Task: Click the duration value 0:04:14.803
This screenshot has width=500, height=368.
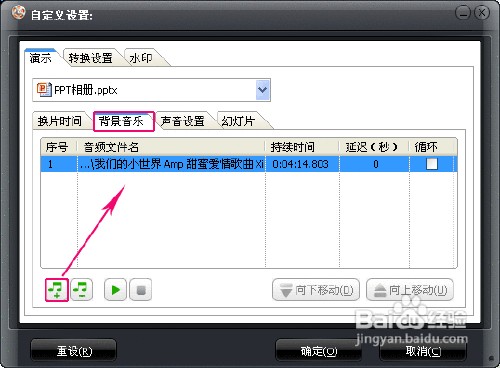Action: tap(300, 164)
